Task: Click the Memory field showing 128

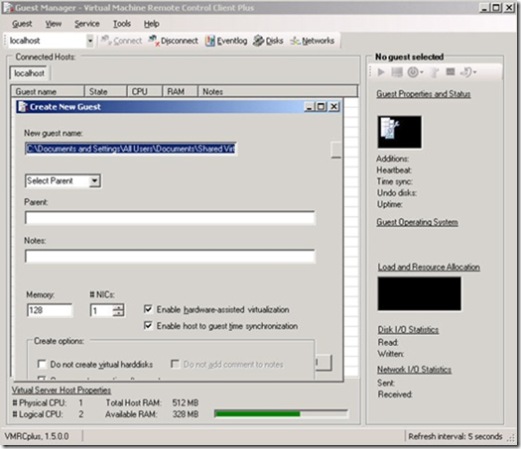Action: 49,310
